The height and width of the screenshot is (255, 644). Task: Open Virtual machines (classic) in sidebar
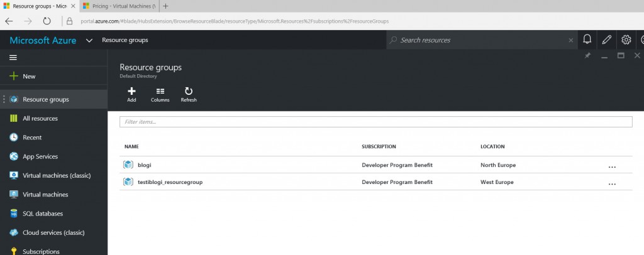pos(54,175)
